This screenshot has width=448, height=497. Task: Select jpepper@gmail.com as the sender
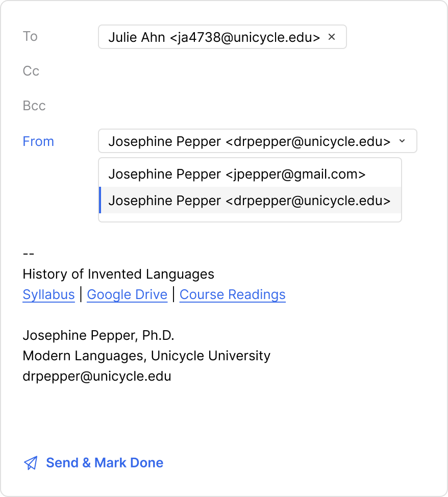click(x=250, y=174)
